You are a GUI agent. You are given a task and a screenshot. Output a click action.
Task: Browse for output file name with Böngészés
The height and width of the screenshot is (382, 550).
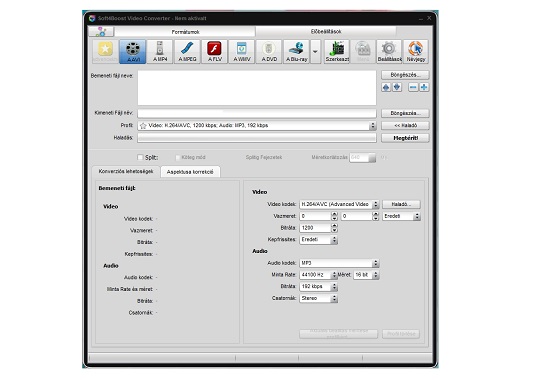tap(405, 113)
